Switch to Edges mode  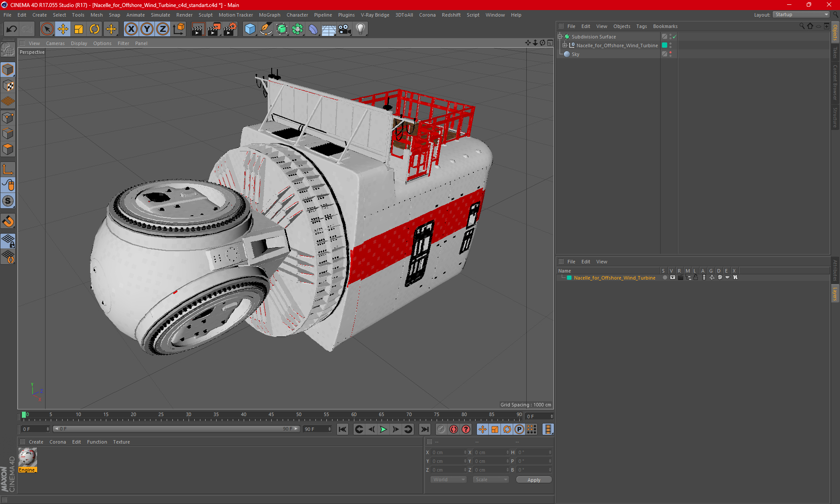(8, 133)
